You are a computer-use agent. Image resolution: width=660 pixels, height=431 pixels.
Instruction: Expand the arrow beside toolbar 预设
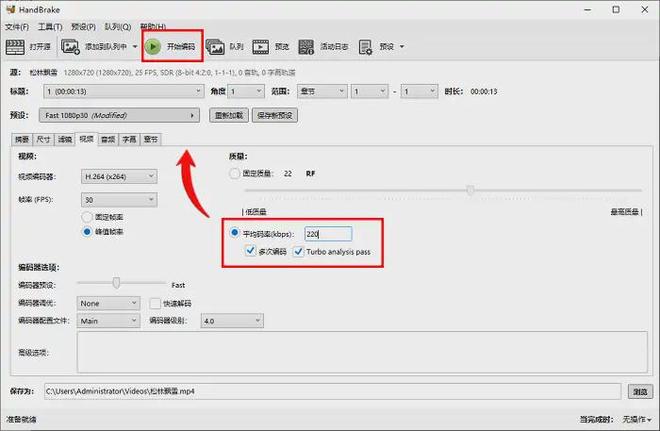click(x=402, y=46)
